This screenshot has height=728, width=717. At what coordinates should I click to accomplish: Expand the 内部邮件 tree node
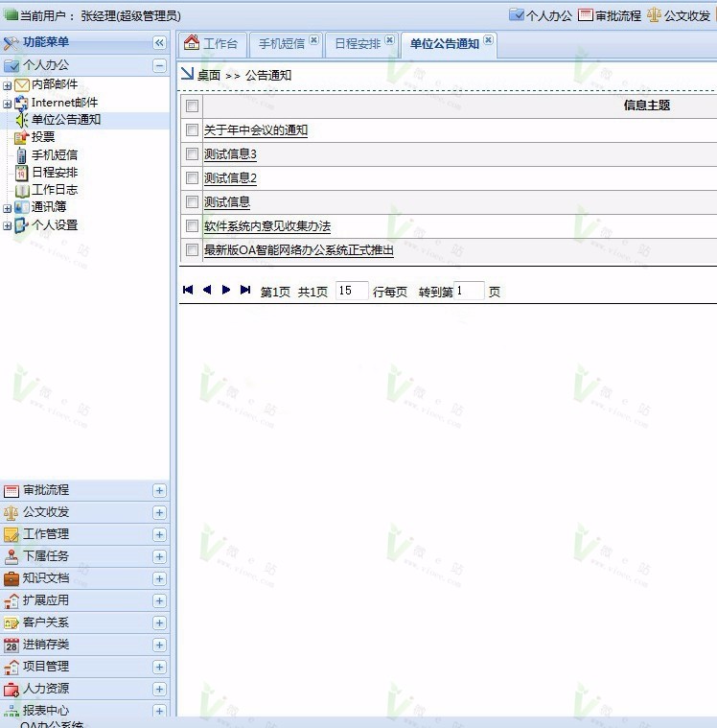(x=8, y=85)
